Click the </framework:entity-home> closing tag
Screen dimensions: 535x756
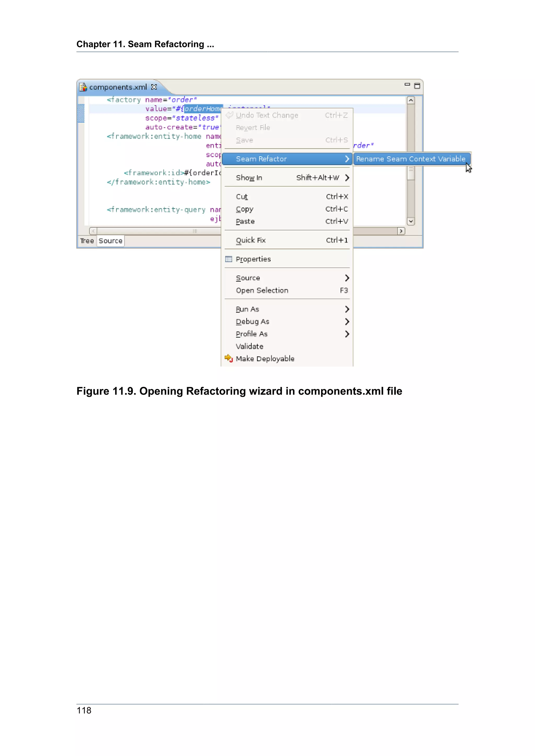159,182
